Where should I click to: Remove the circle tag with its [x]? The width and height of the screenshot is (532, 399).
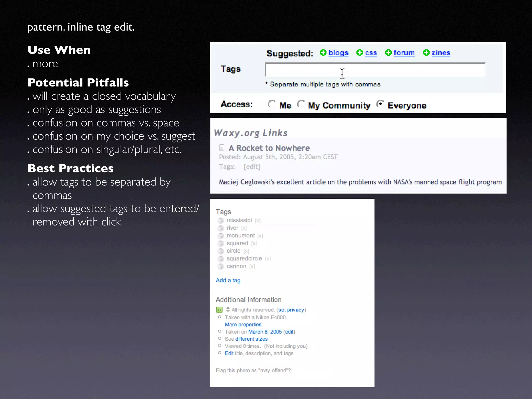coord(246,251)
